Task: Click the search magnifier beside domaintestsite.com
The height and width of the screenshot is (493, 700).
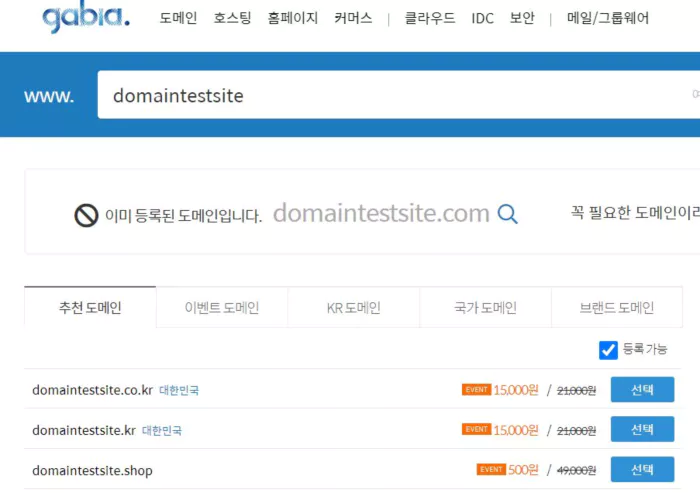Action: (508, 214)
